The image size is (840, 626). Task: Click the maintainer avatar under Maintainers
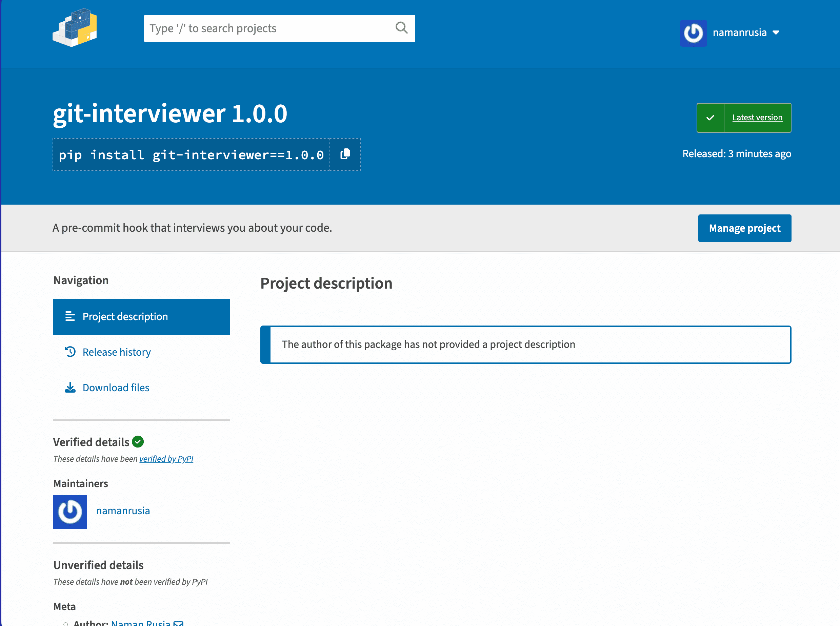(70, 512)
